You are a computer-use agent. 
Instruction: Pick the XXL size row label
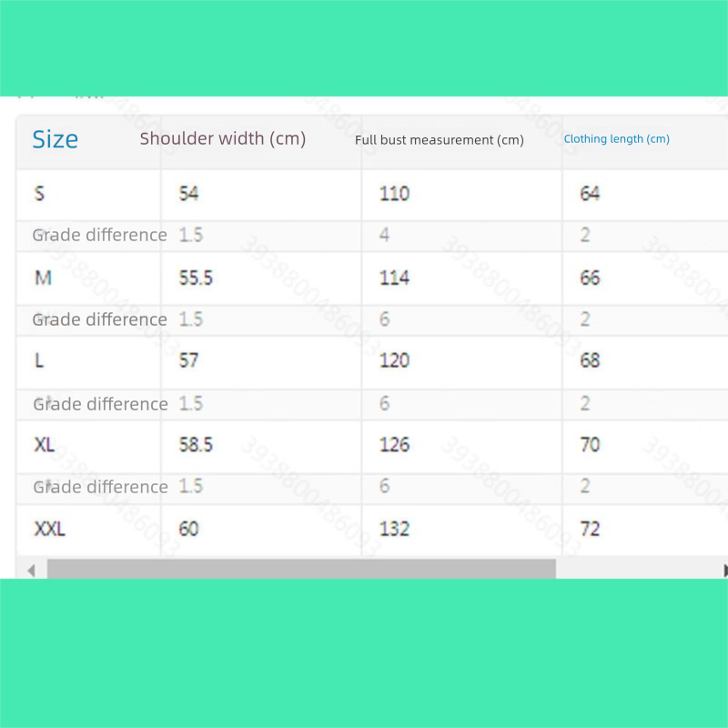[x=49, y=529]
